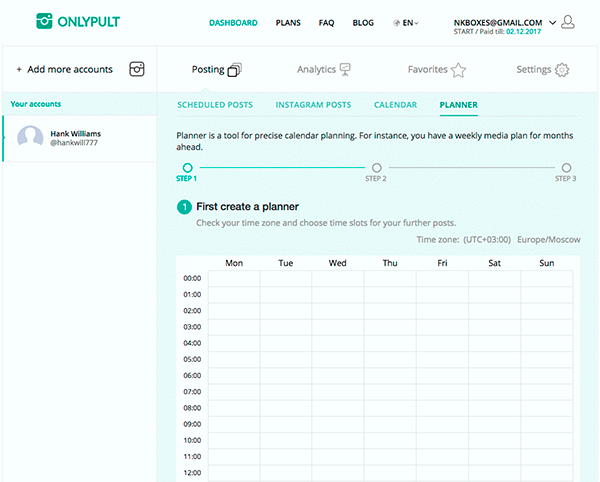This screenshot has height=482, width=600.
Task: Click the STEP 3 label text
Action: [566, 179]
